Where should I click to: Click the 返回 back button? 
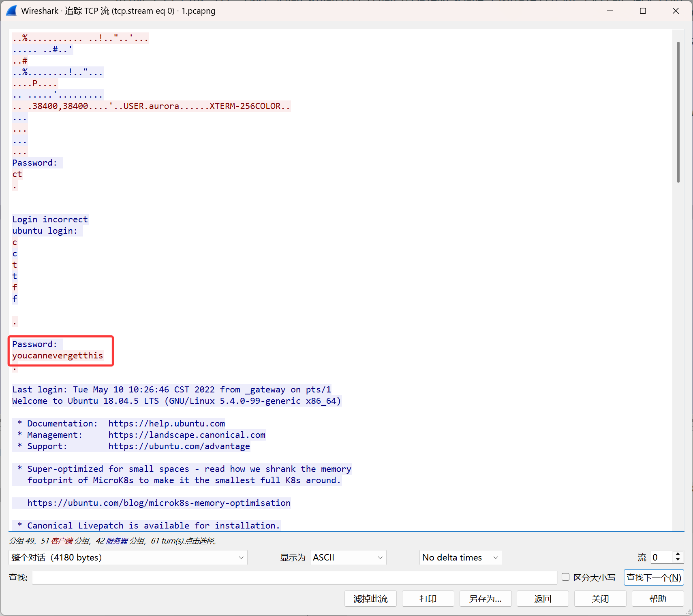coord(543,599)
